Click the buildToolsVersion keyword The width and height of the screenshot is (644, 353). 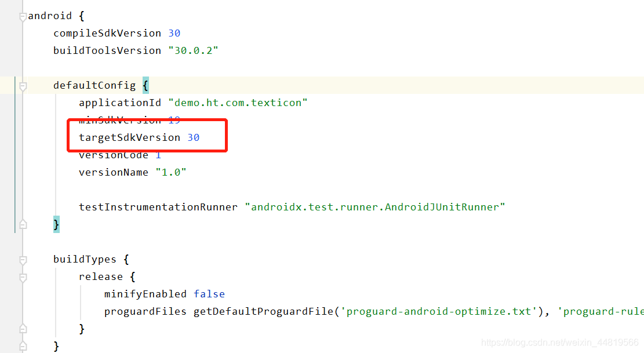pyautogui.click(x=107, y=50)
